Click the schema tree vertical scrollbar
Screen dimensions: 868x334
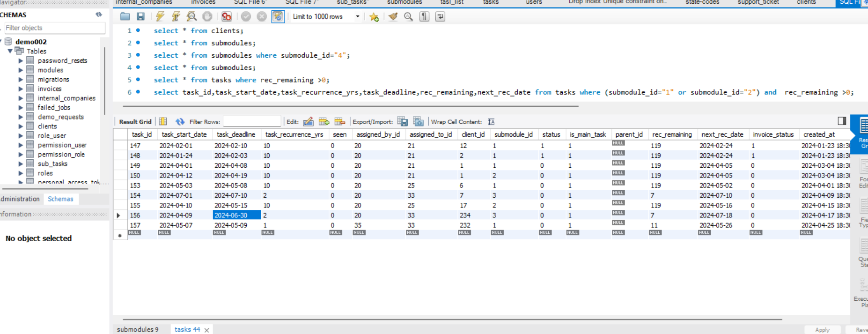click(104, 81)
